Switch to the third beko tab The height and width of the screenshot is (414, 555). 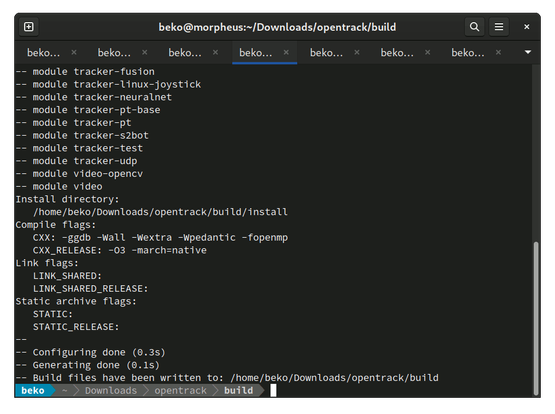(185, 53)
